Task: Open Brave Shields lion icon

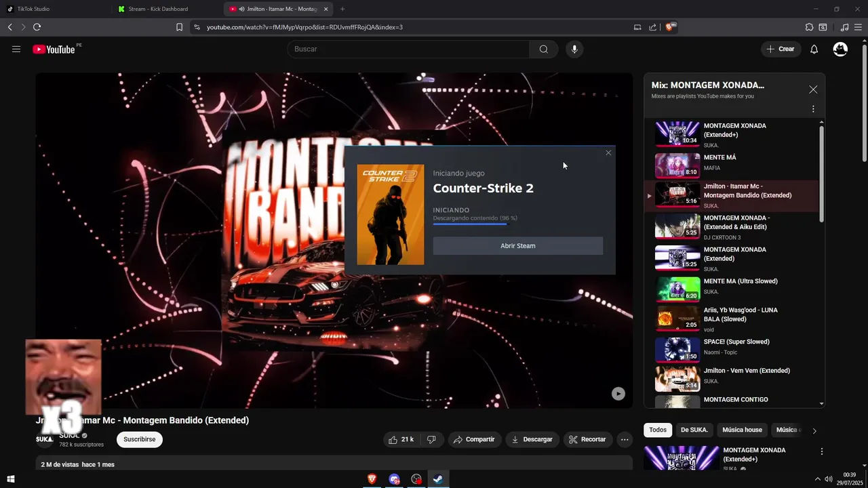Action: point(670,27)
